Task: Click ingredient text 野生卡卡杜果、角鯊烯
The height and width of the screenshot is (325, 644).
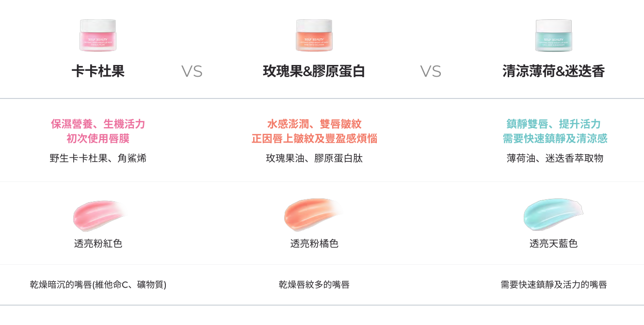Action: (98, 158)
